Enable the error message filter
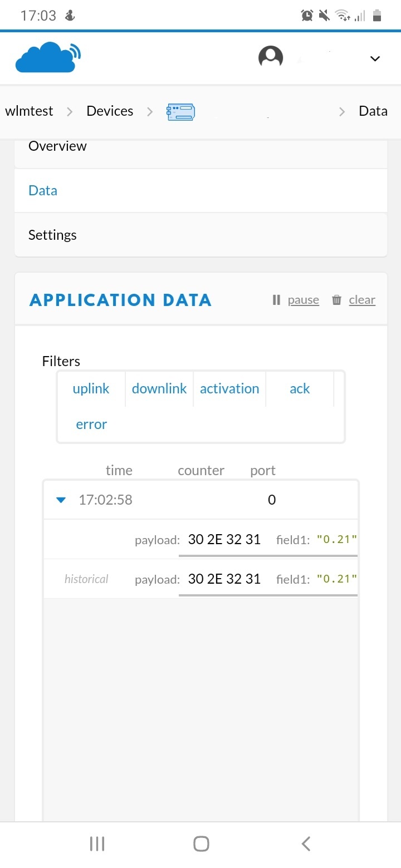 pos(91,424)
